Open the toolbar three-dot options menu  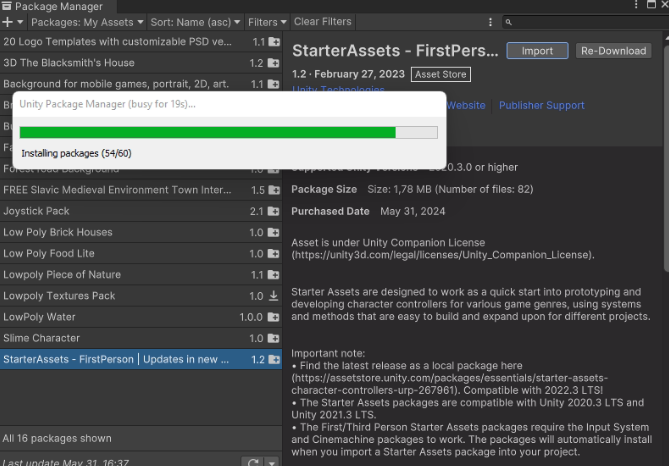(490, 22)
